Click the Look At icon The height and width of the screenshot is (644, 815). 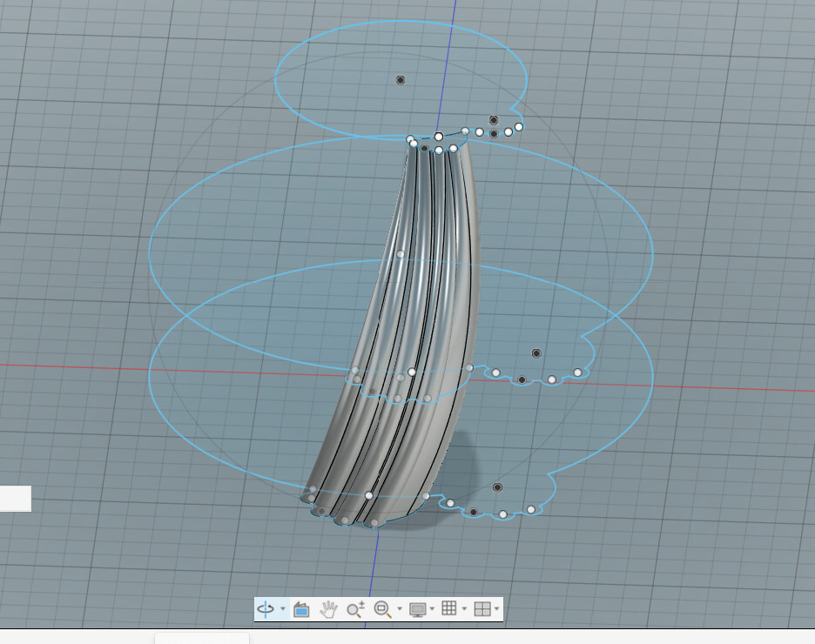click(301, 609)
